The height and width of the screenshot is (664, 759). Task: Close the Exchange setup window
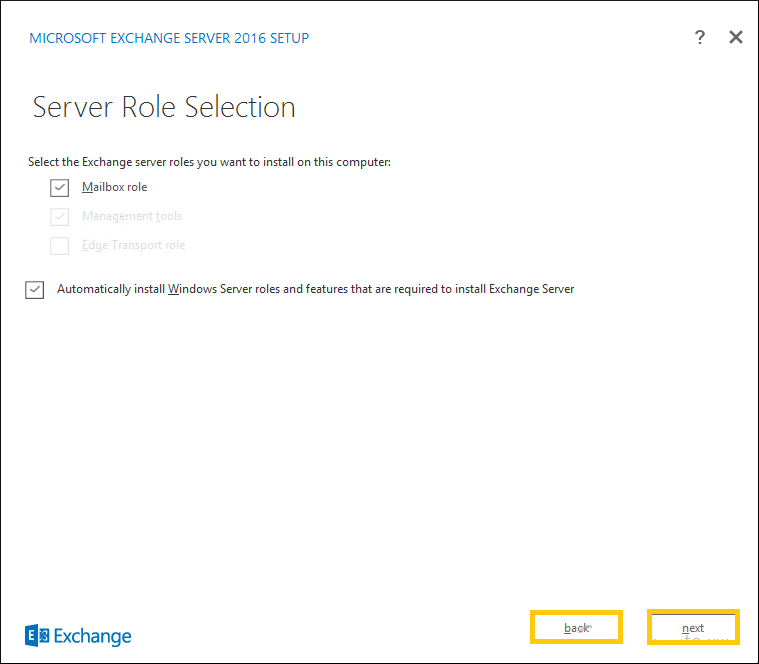(x=736, y=37)
